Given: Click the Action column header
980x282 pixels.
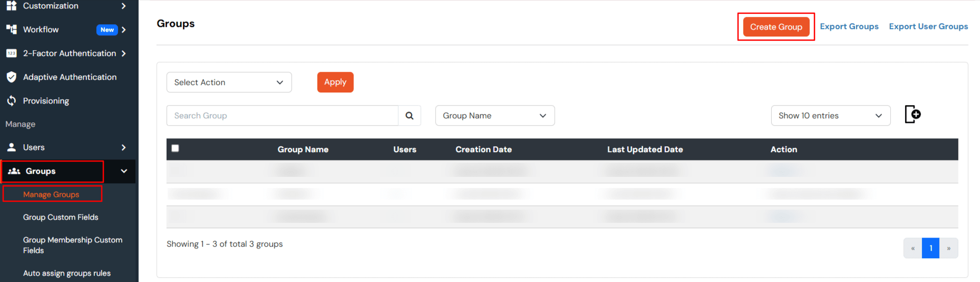Looking at the screenshot, I should pyautogui.click(x=784, y=149).
